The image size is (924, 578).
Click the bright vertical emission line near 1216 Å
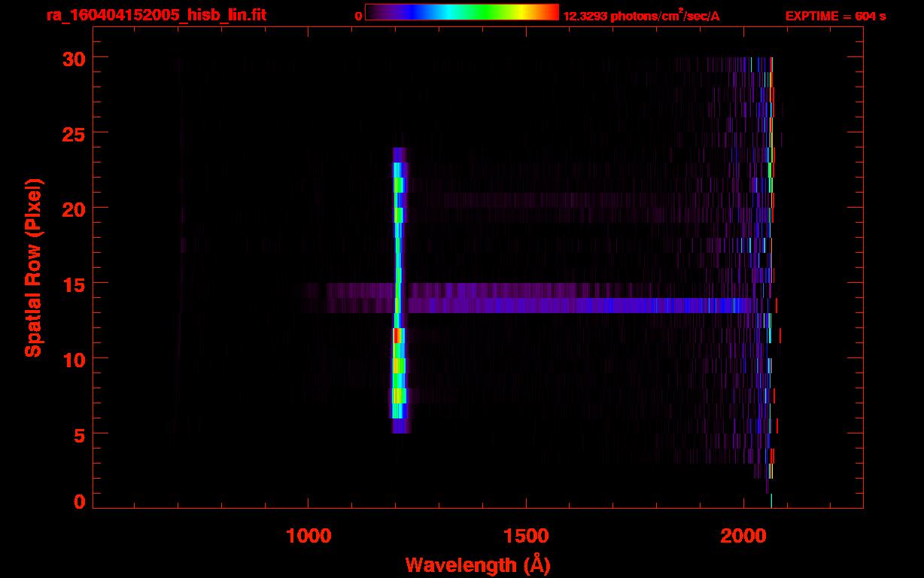click(398, 290)
